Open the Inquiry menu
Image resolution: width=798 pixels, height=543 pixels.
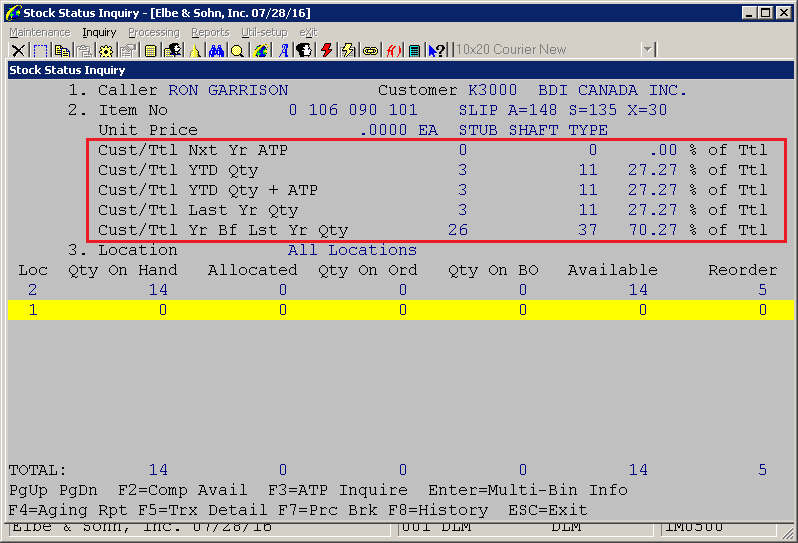pyautogui.click(x=99, y=33)
